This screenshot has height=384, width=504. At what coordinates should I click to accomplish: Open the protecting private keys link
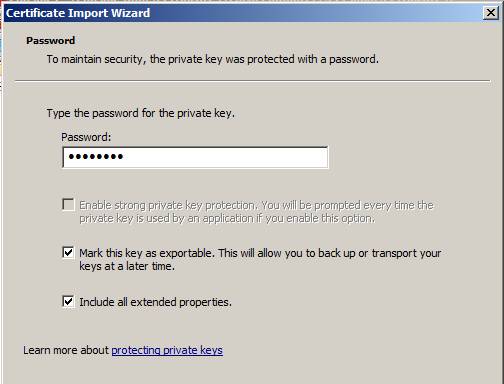click(x=167, y=350)
